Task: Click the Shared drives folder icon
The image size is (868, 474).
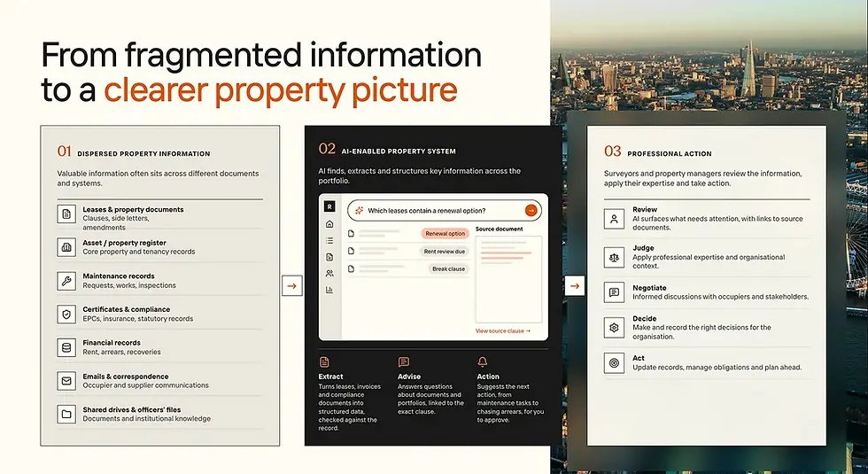Action: tap(66, 415)
